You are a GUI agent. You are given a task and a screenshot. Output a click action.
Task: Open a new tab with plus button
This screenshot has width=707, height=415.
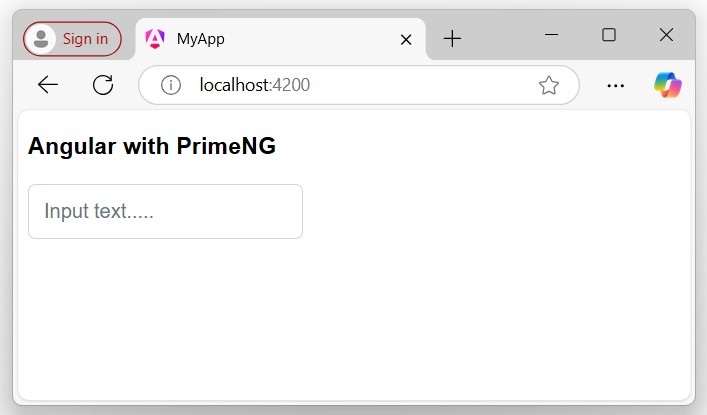452,39
